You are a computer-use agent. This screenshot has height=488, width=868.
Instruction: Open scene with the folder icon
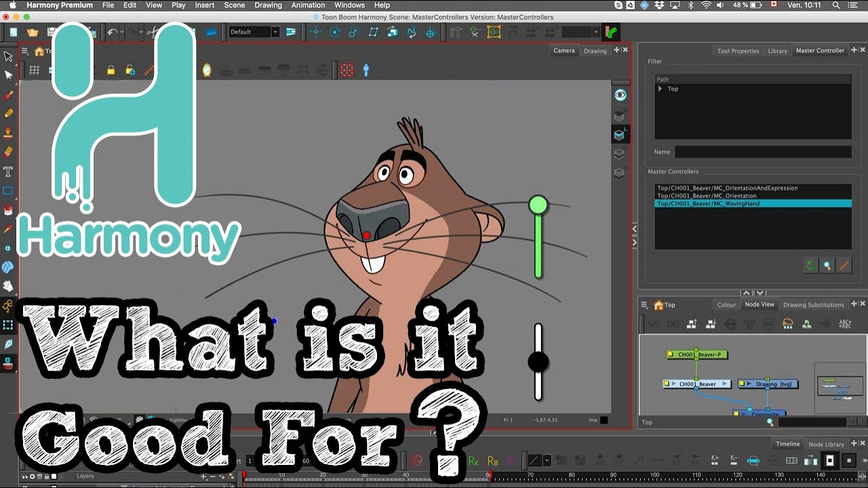click(x=32, y=32)
